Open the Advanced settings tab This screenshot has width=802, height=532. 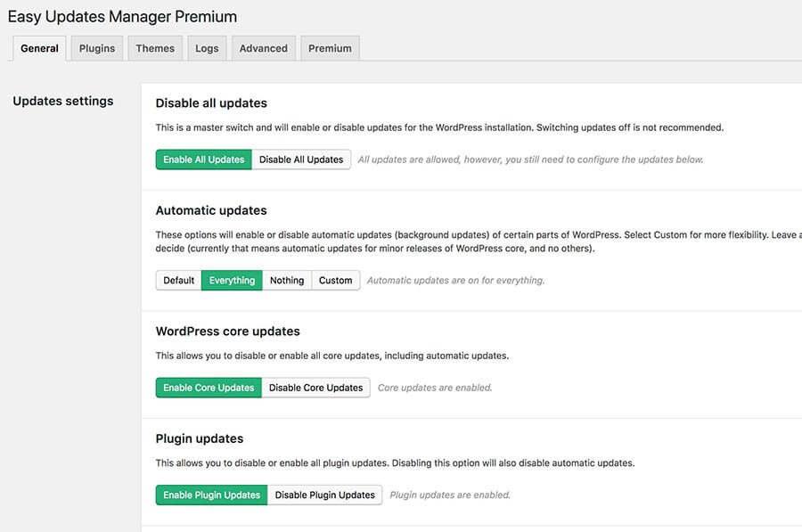click(263, 48)
